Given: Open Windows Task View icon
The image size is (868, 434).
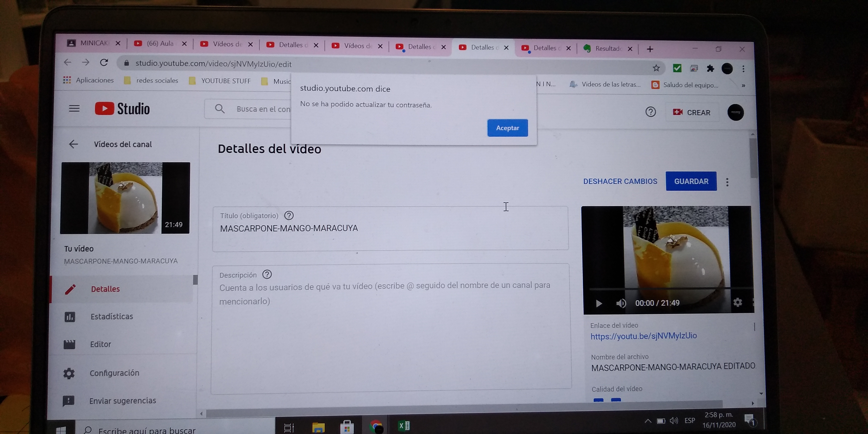Looking at the screenshot, I should (289, 428).
